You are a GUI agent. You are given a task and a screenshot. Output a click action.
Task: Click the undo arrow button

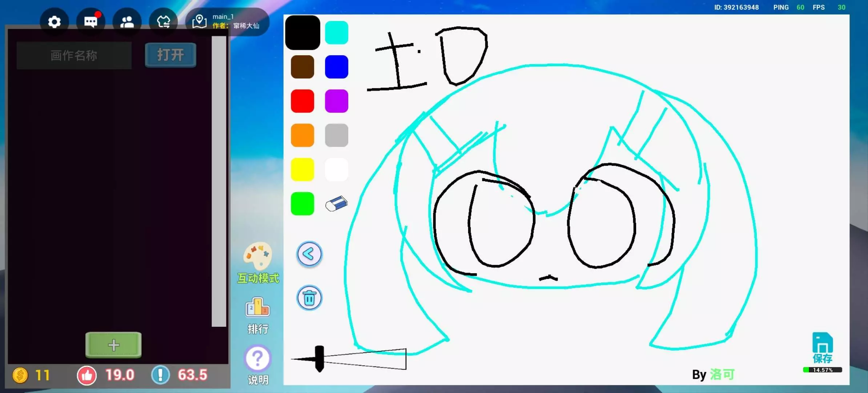309,254
